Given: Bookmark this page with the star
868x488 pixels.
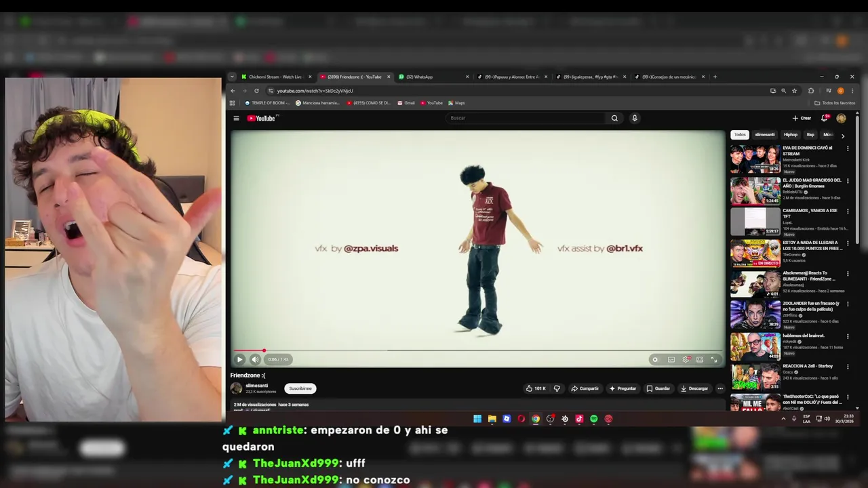Looking at the screenshot, I should click(x=794, y=91).
